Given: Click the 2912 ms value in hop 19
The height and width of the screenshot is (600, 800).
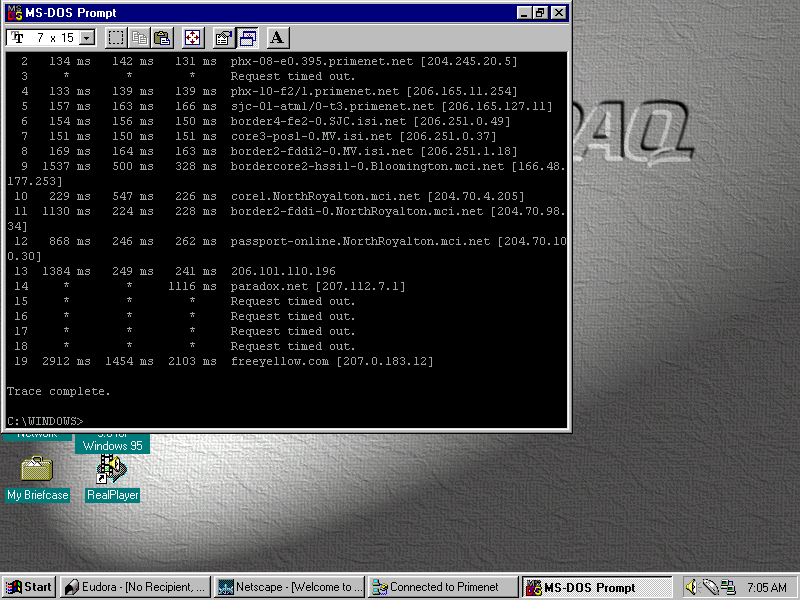Looking at the screenshot, I should (x=66, y=361).
